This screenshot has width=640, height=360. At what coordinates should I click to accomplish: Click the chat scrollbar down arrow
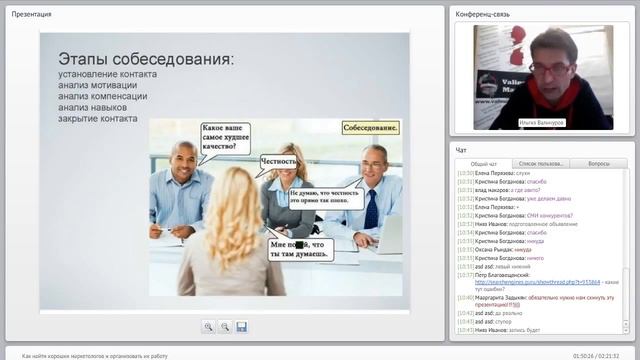pos(626,331)
